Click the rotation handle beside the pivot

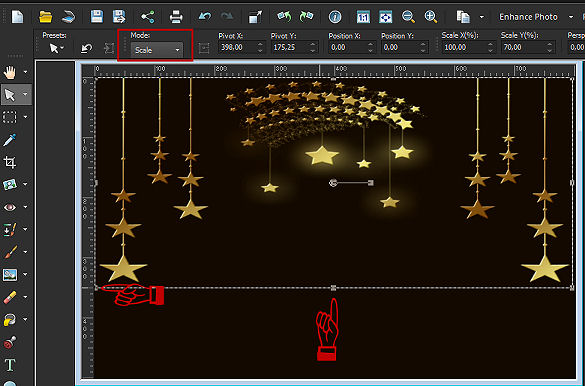370,182
